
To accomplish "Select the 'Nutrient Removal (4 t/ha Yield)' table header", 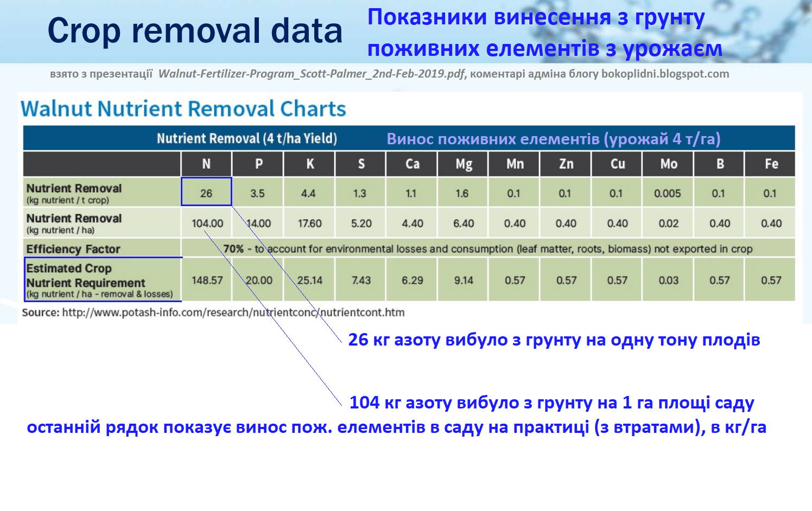I will 247,139.
